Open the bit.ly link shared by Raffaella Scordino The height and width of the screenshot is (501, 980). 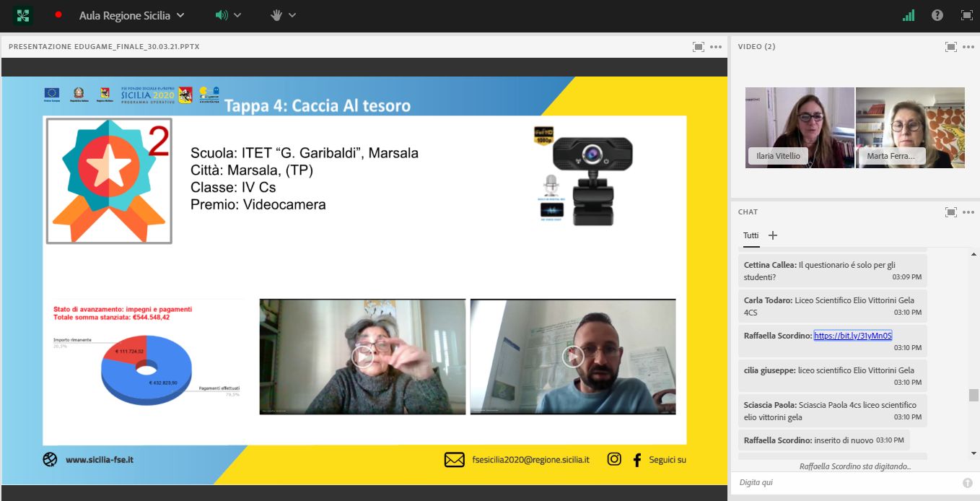click(x=852, y=335)
